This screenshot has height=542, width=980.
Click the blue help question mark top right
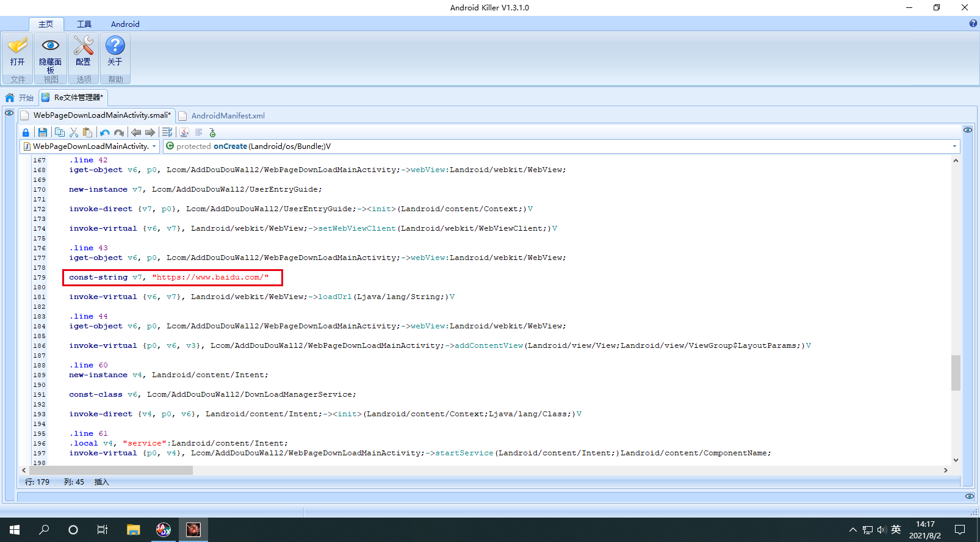click(973, 24)
